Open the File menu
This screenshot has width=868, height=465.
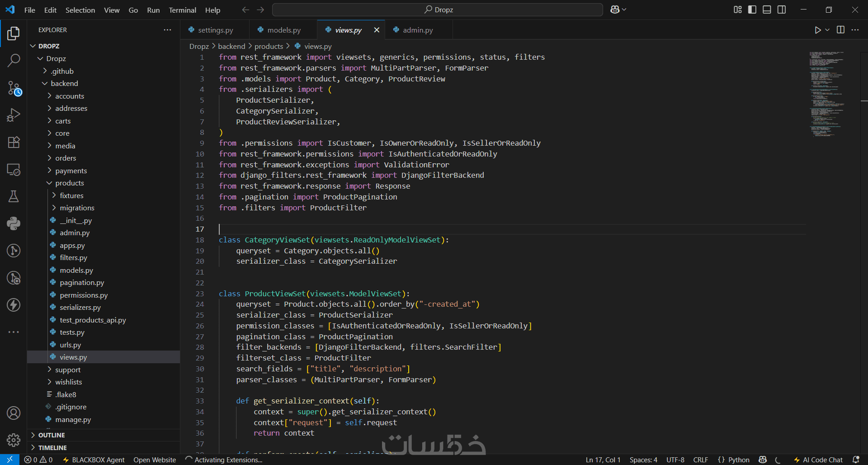coord(29,10)
